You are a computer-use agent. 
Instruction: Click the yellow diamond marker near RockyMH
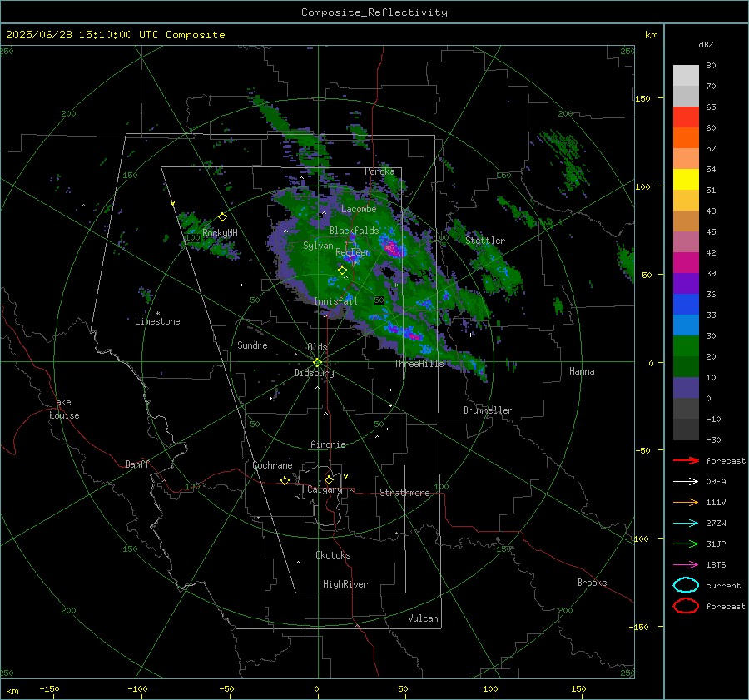pyautogui.click(x=222, y=217)
